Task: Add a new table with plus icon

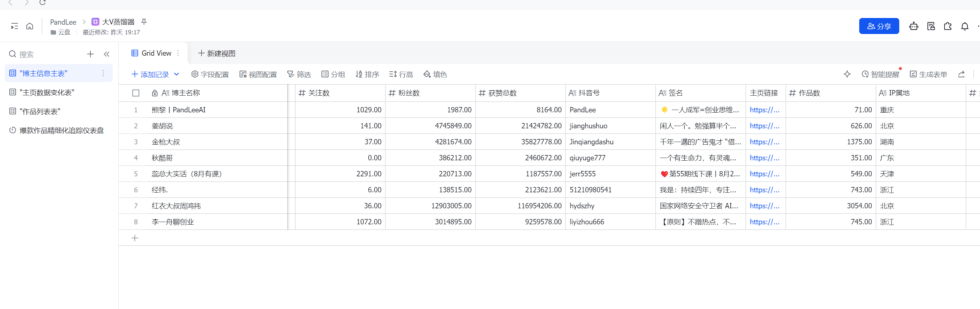Action: pyautogui.click(x=90, y=54)
